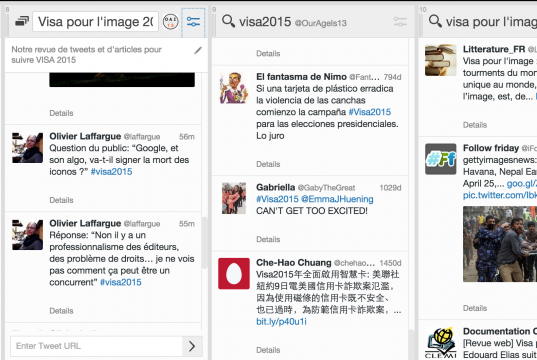Open the topmost Details link in visa2015 column
This screenshot has width=537, height=360.
[268, 53]
